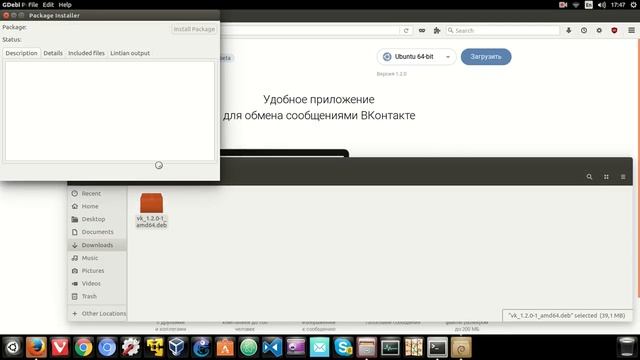640x360 pixels.
Task: Click the blue Загрузить download button
Action: click(x=486, y=57)
